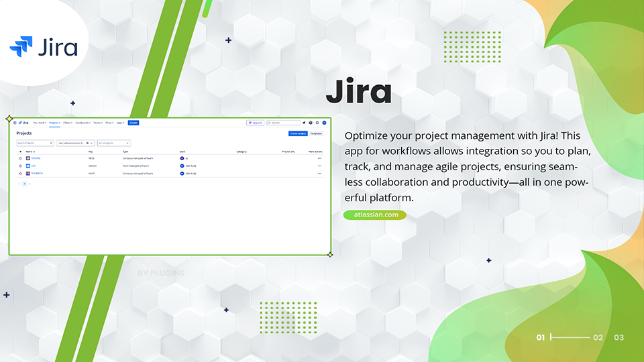The width and height of the screenshot is (644, 362).
Task: Expand the Jira software projects filter dropdown
Action: coord(92,143)
